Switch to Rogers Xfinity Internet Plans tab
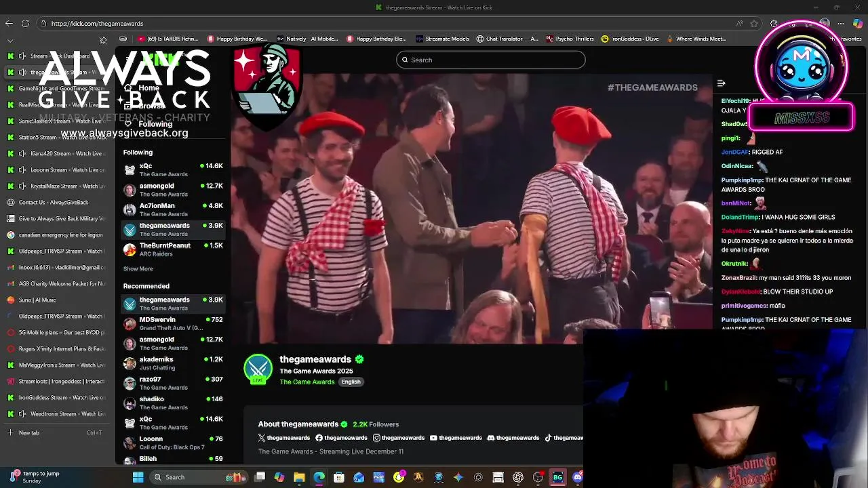 coord(56,349)
